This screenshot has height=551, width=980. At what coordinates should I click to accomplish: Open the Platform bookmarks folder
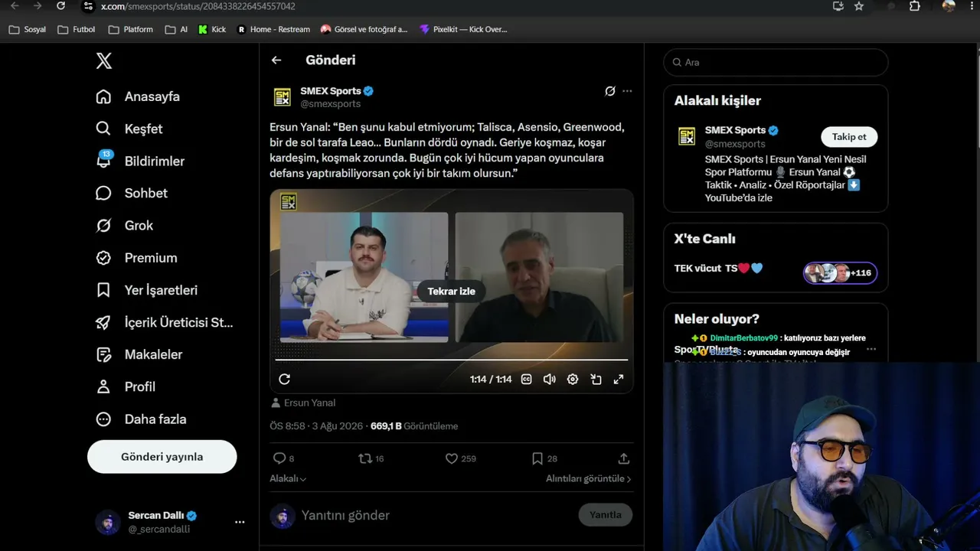131,30
